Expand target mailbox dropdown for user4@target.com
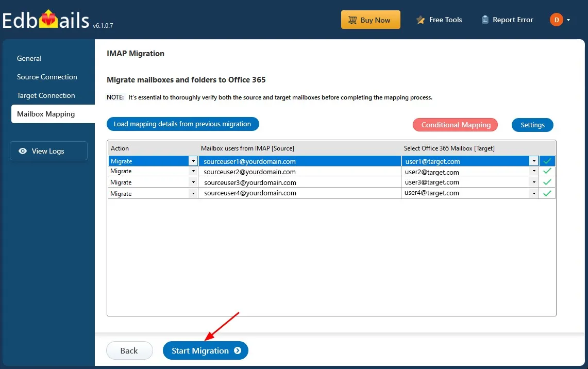 click(x=534, y=193)
